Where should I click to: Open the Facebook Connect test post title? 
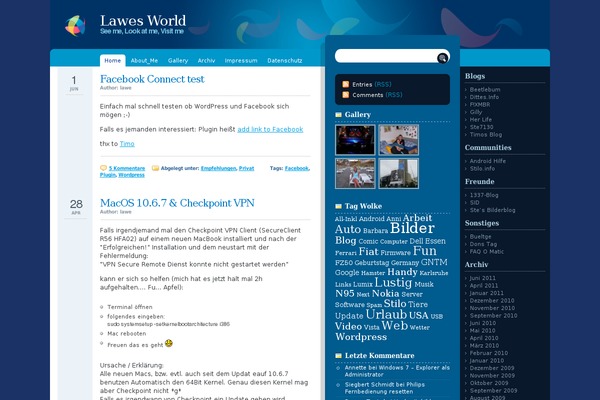(152, 79)
